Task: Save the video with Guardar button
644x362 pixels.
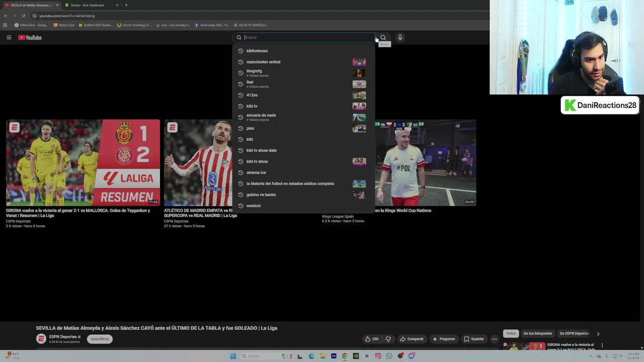Action: click(474, 339)
